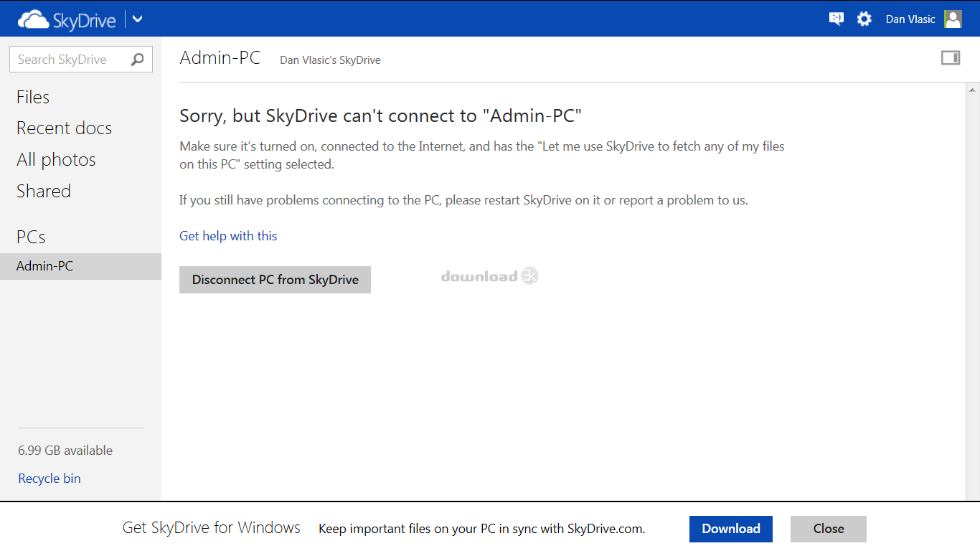980x551 pixels.
Task: Select Admin-PC under PCs
Action: pyautogui.click(x=45, y=266)
